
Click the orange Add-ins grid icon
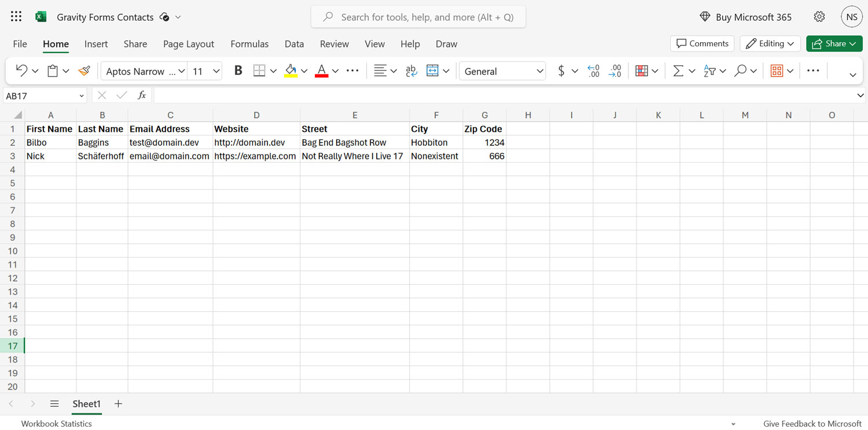pyautogui.click(x=777, y=71)
